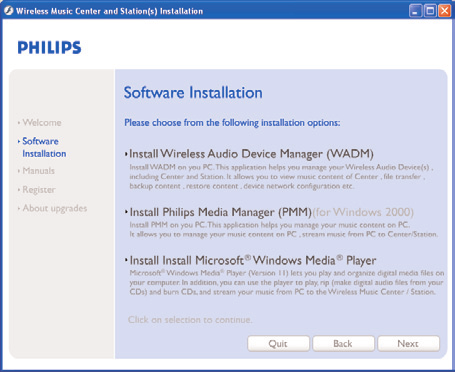This screenshot has width=455, height=372.
Task: Click the Quit button
Action: [278, 343]
